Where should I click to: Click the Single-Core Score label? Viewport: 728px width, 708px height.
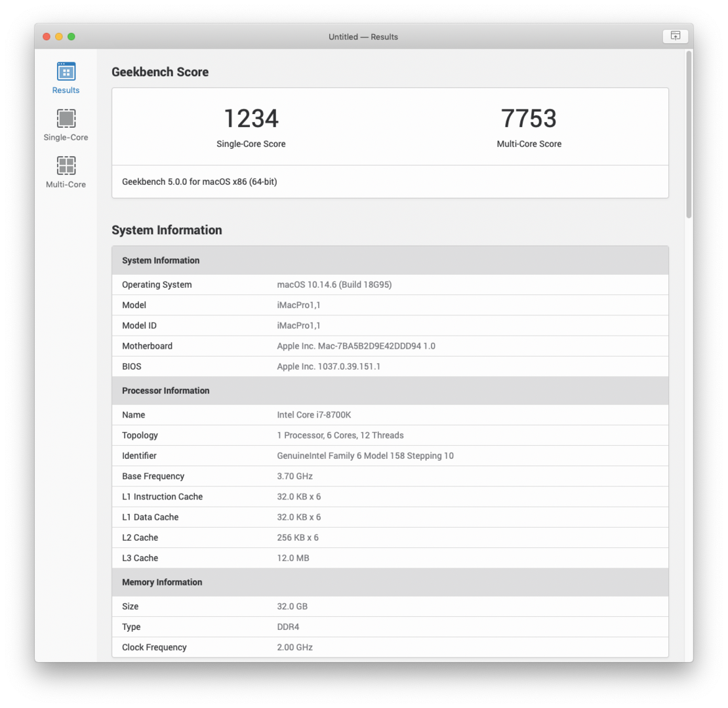coord(251,144)
